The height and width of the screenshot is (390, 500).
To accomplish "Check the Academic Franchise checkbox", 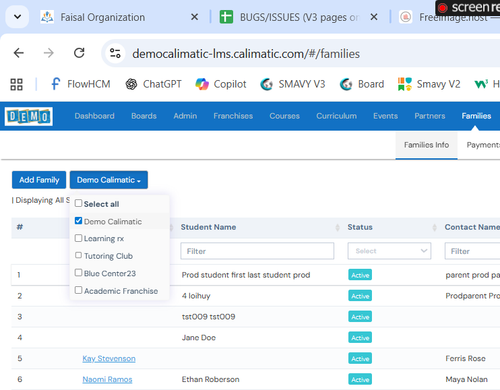I will (78, 290).
